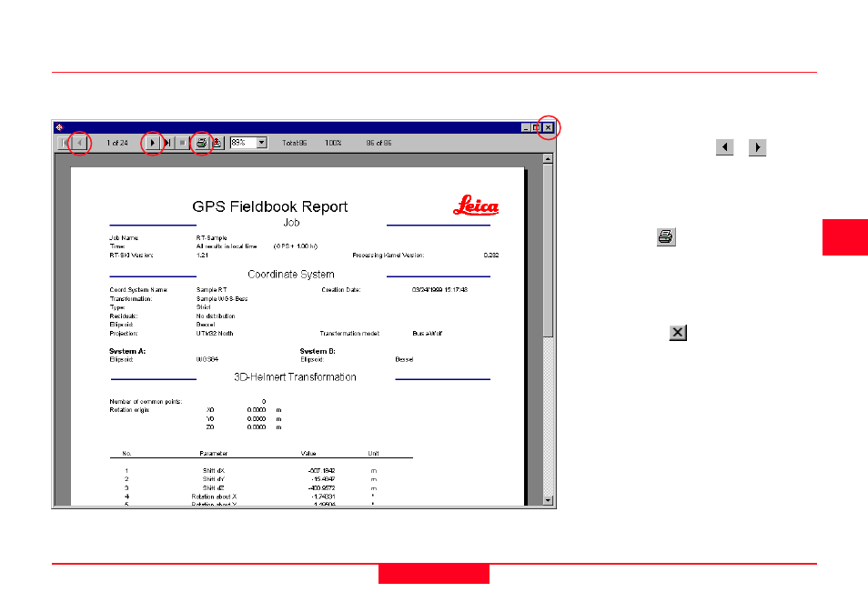Click the 'Number of common points:' label
Screen dimensions: 868x612
pyautogui.click(x=146, y=402)
